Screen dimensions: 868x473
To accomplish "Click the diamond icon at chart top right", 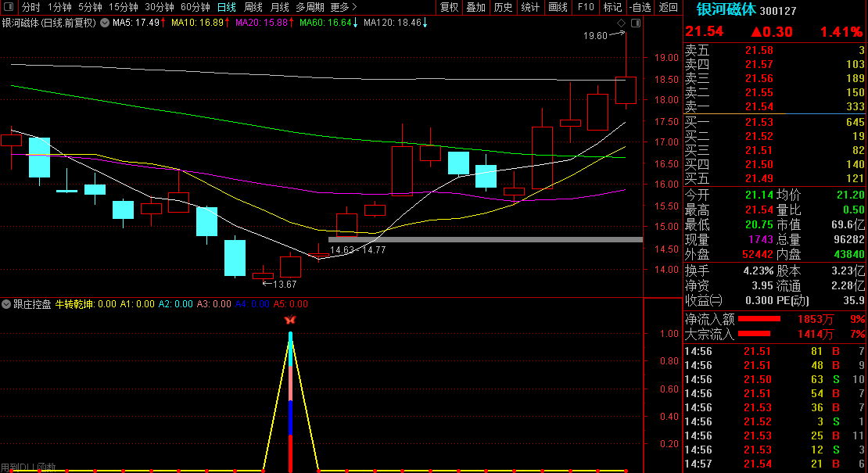I will (x=622, y=23).
